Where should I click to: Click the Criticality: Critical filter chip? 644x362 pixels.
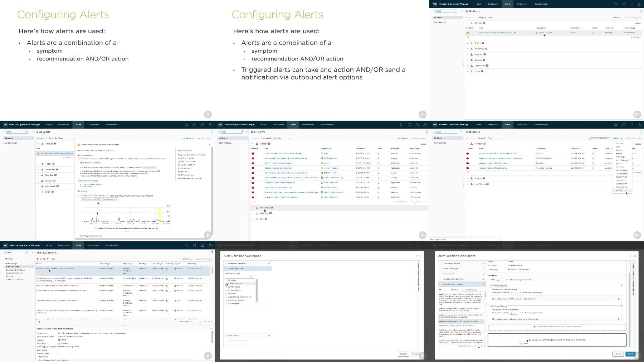tap(599, 139)
